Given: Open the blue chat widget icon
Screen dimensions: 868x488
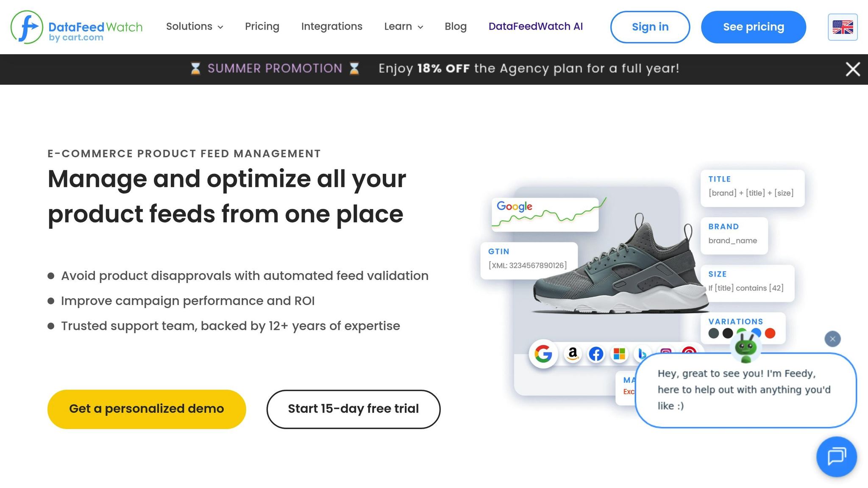Looking at the screenshot, I should click(x=837, y=457).
